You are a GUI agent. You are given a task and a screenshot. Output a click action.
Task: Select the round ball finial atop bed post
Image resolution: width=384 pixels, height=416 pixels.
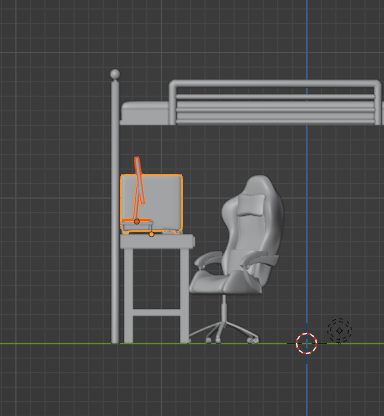point(115,74)
